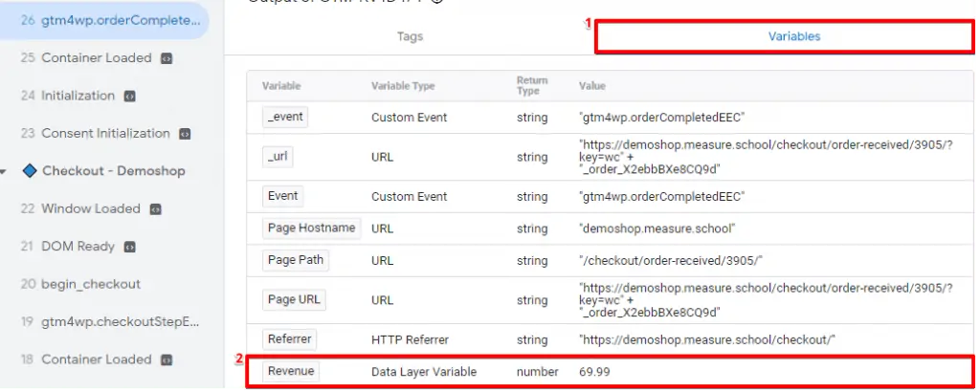
Task: Click the _event variable chip
Action: (285, 117)
